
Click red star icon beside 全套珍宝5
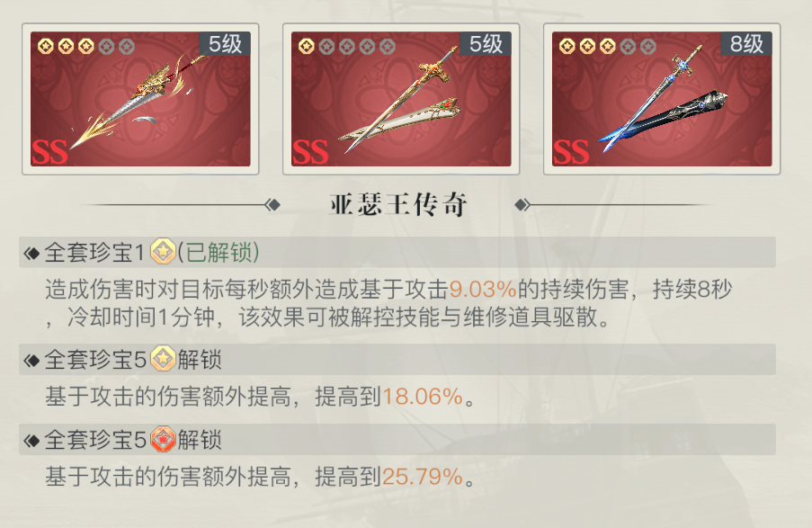click(x=163, y=439)
